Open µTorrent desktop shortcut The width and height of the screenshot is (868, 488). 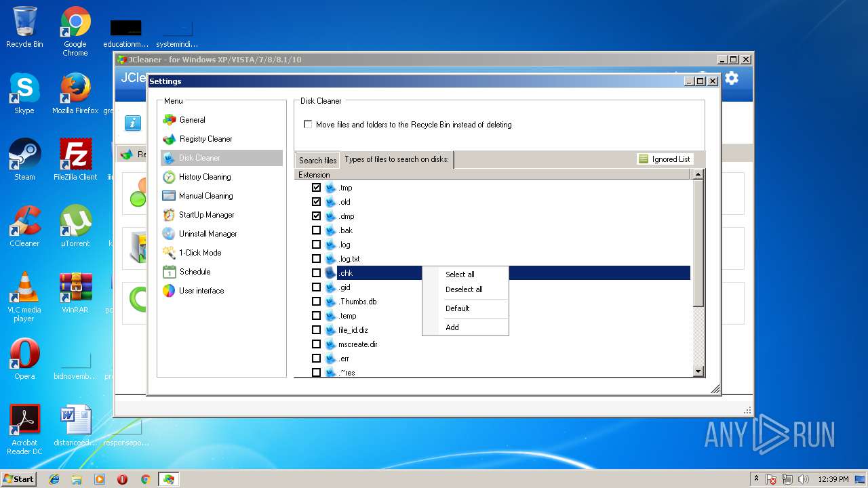[75, 226]
